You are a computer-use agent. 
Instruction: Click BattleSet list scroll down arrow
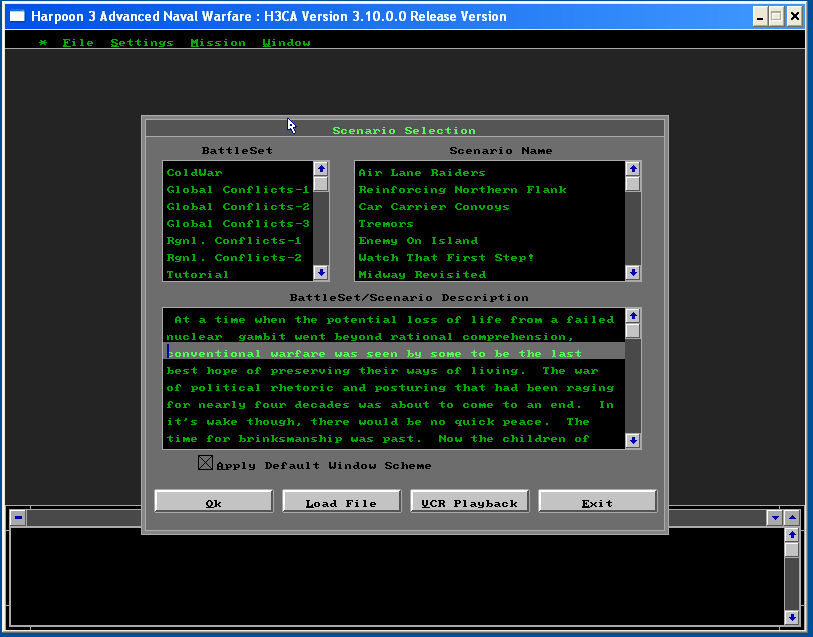tap(321, 273)
